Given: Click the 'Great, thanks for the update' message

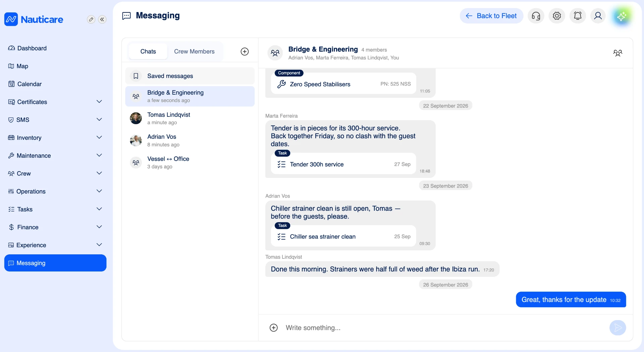Looking at the screenshot, I should click(x=571, y=299).
